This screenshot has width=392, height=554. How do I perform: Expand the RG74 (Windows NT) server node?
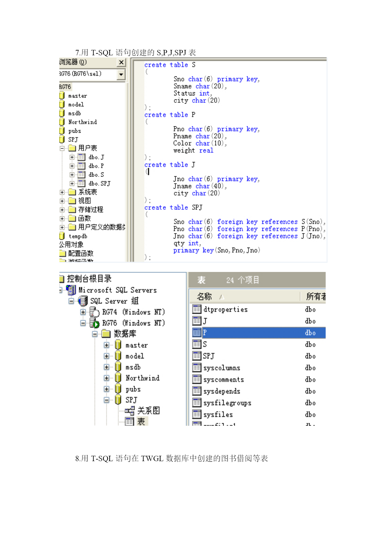[x=83, y=312]
